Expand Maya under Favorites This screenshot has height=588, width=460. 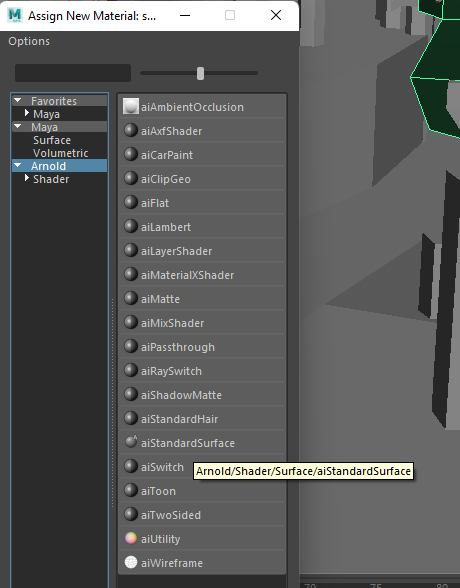point(27,113)
